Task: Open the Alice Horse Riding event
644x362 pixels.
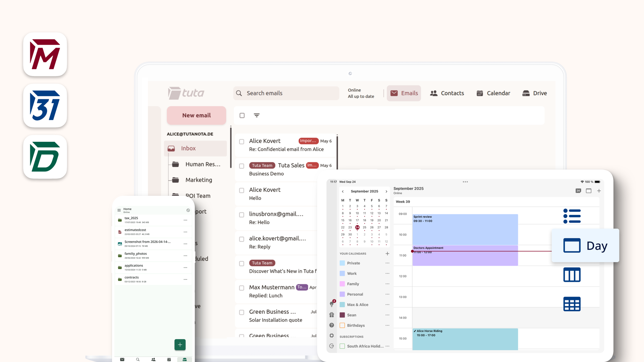Action: [x=465, y=339]
